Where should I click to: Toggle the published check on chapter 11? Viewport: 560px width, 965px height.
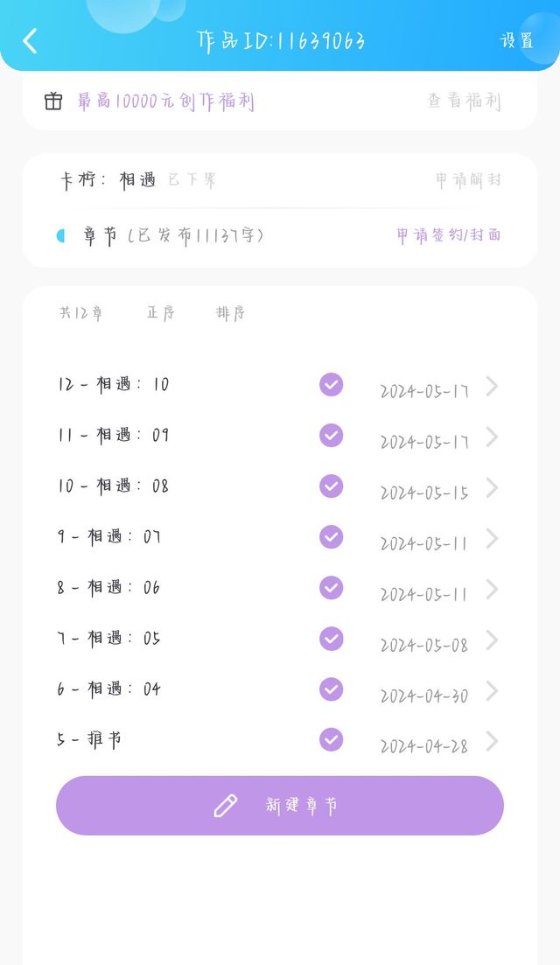pyautogui.click(x=331, y=436)
